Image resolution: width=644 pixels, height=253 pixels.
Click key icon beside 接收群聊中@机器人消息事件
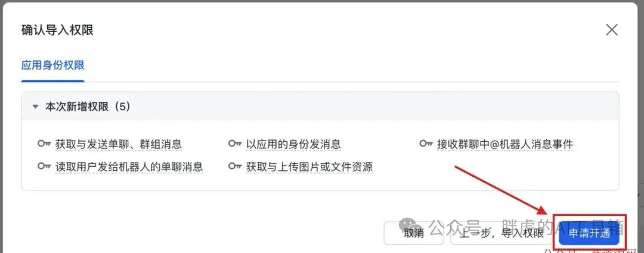[x=426, y=144]
